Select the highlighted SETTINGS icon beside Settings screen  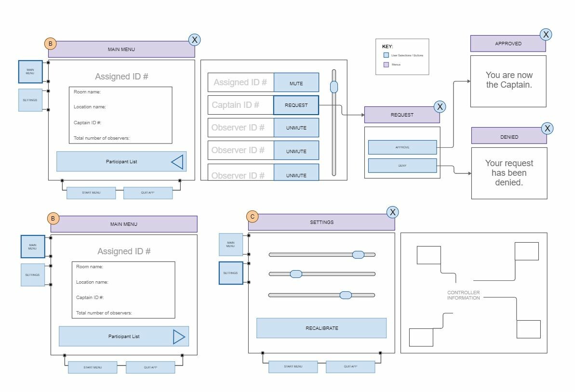(230, 272)
